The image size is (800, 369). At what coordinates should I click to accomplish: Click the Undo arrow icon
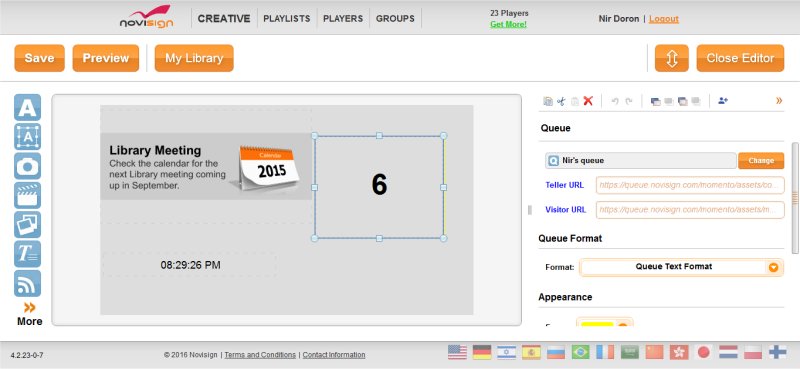point(615,101)
